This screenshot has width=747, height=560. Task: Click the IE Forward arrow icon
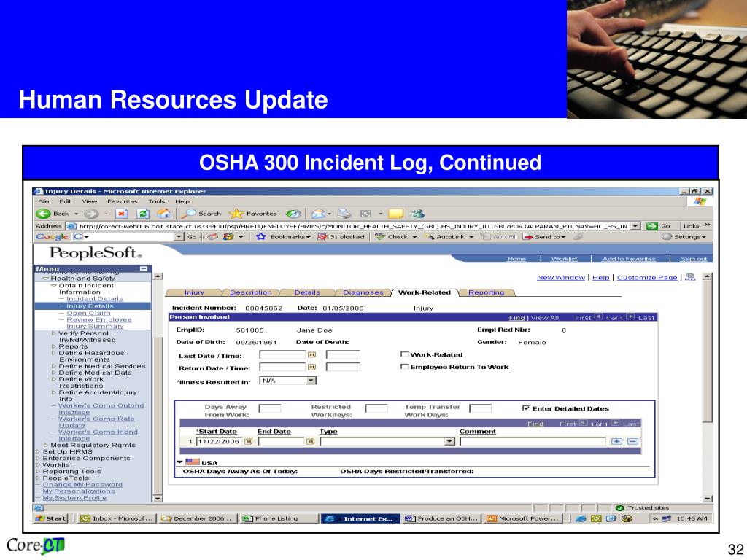point(91,214)
